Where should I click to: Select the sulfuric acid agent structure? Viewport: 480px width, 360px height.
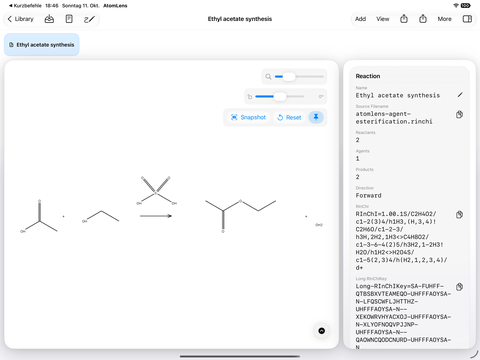156,191
